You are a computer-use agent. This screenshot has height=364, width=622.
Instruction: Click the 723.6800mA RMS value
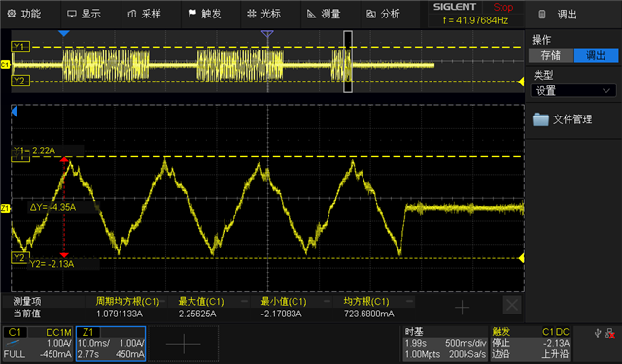[369, 314]
